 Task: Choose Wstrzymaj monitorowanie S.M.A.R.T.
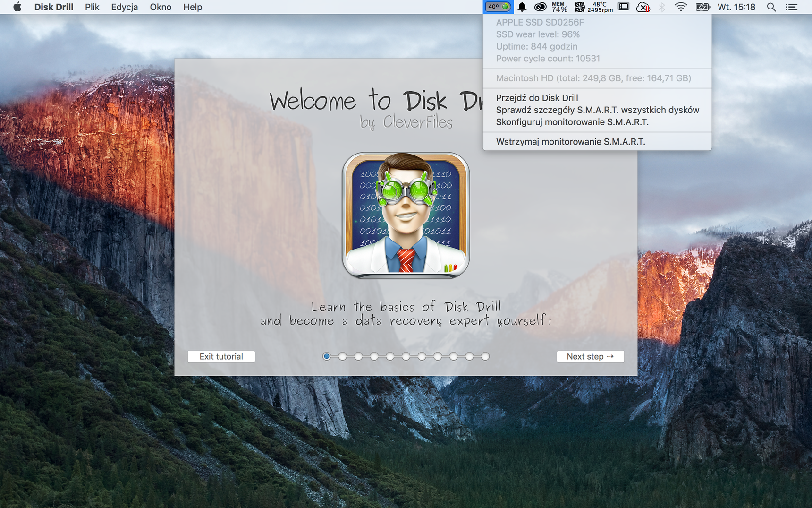pos(597,141)
